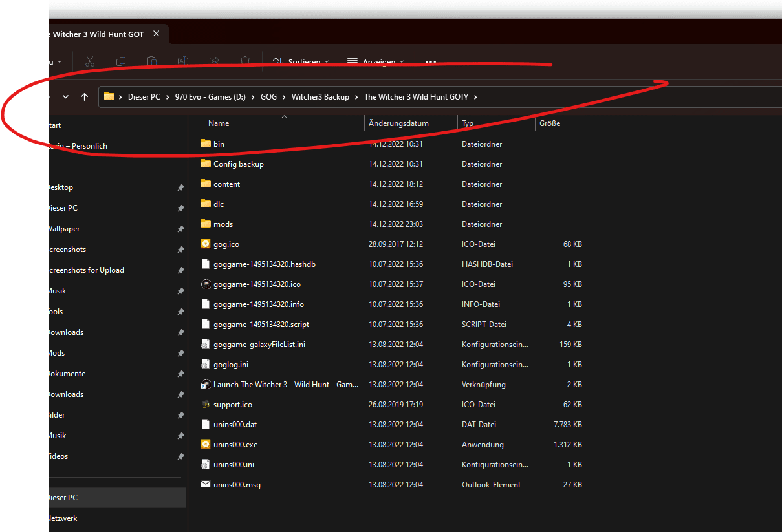Click the gog.ico file icon
Viewport: 782px width, 532px height.
pyautogui.click(x=206, y=244)
